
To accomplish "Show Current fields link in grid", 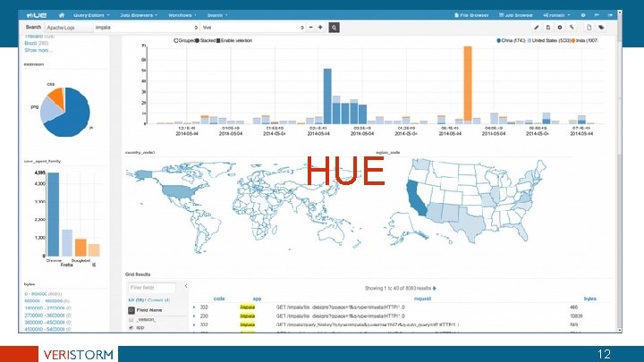I will click(x=158, y=300).
